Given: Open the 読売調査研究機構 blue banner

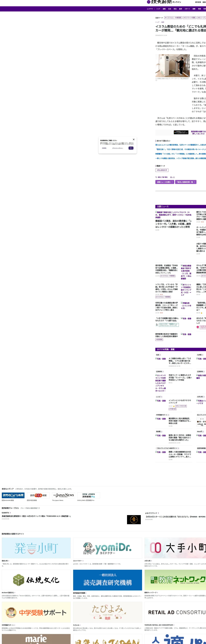Looking at the screenshot, I should 108,580.
